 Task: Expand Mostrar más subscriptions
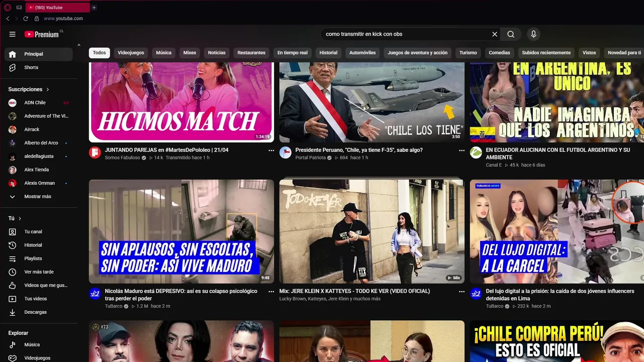point(38,197)
